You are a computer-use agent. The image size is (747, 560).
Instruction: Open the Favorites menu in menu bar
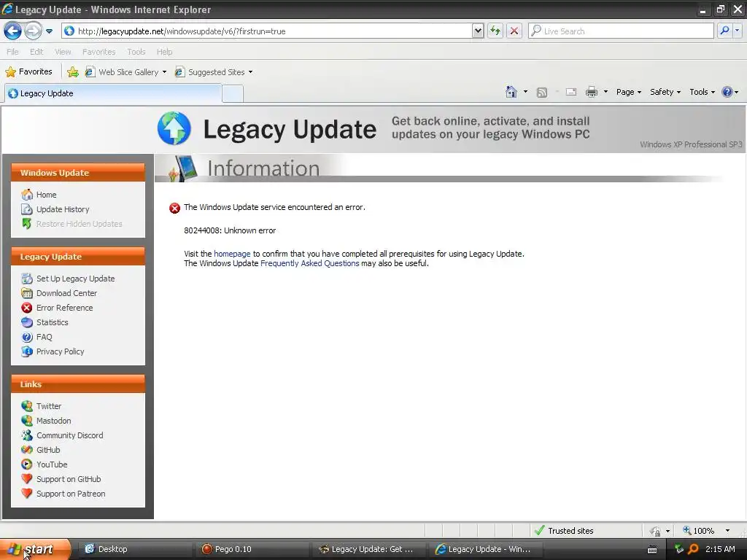tap(98, 52)
